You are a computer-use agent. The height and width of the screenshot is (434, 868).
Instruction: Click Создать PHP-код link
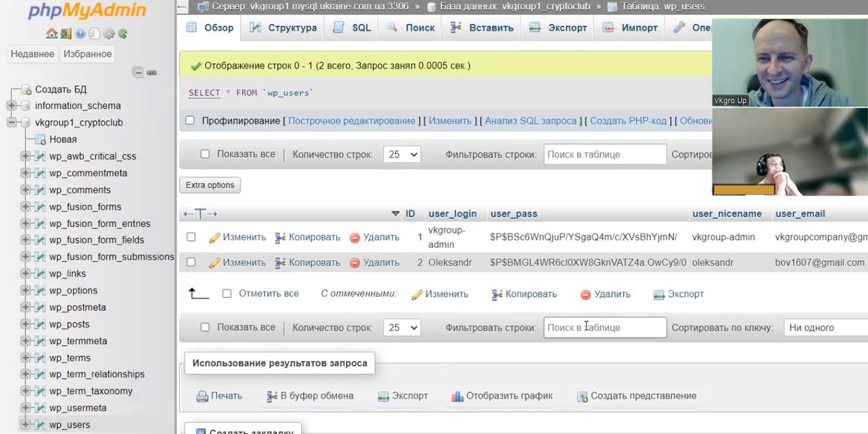click(628, 120)
